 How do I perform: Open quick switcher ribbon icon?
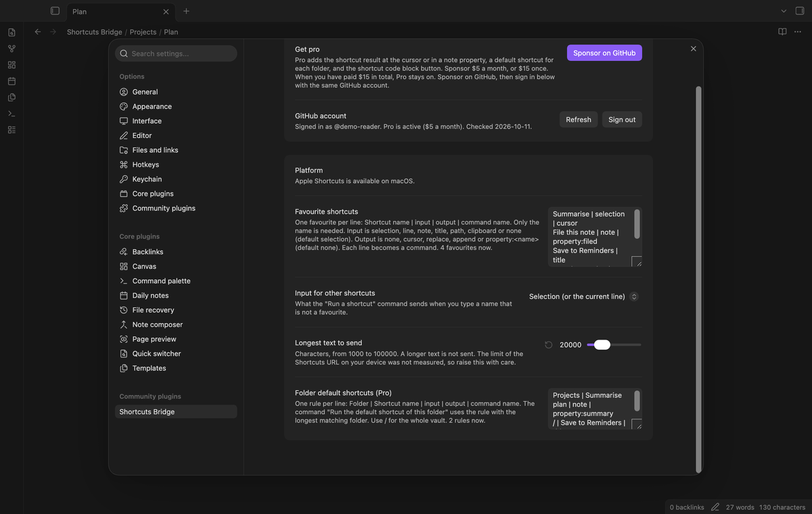click(x=12, y=32)
